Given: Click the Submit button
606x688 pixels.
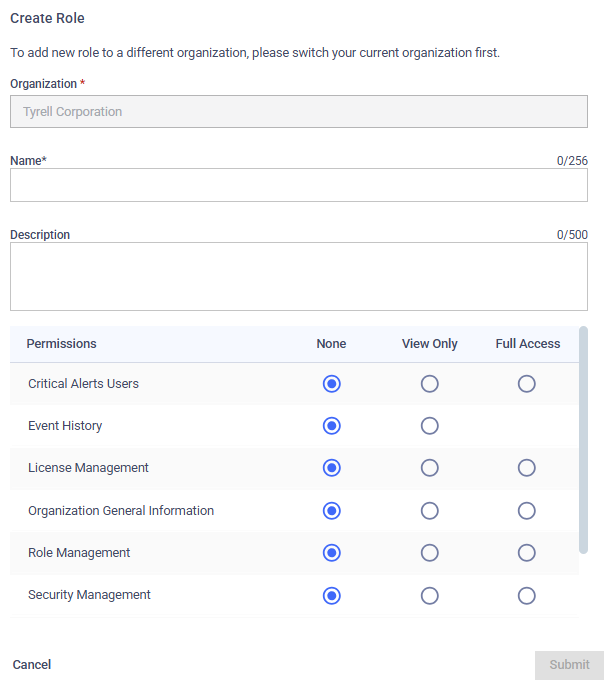Looking at the screenshot, I should [x=569, y=665].
